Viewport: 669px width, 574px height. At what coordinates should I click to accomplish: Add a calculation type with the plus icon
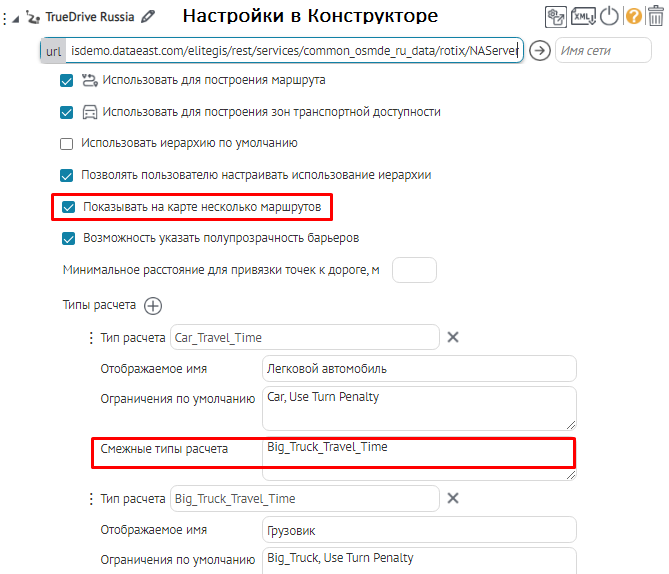click(x=153, y=305)
